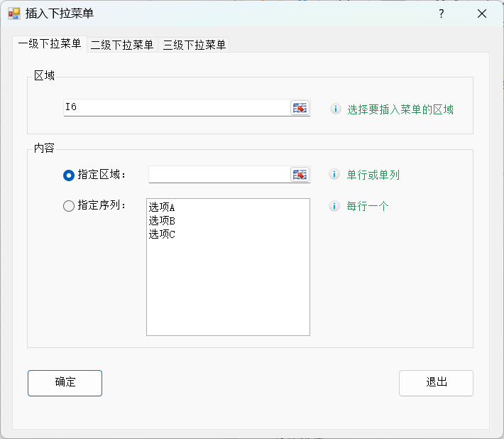
Task: Select the 指定区域 radio button
Action: 69,175
